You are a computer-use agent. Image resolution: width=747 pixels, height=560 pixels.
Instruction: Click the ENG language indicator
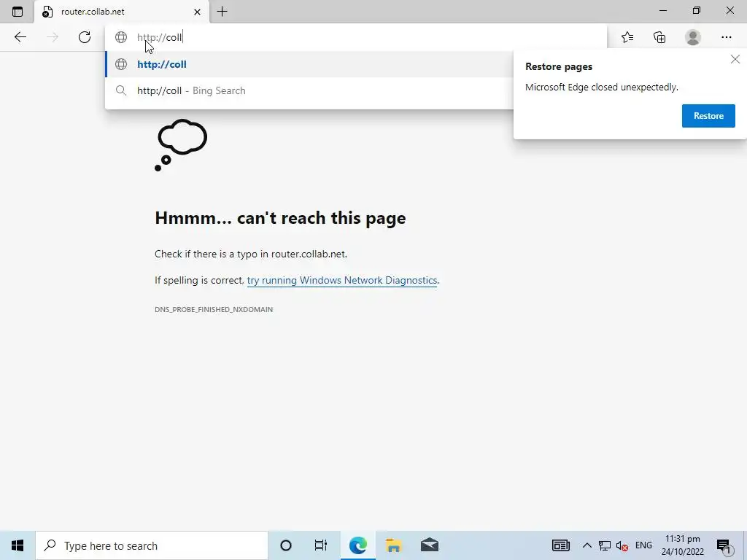click(643, 545)
